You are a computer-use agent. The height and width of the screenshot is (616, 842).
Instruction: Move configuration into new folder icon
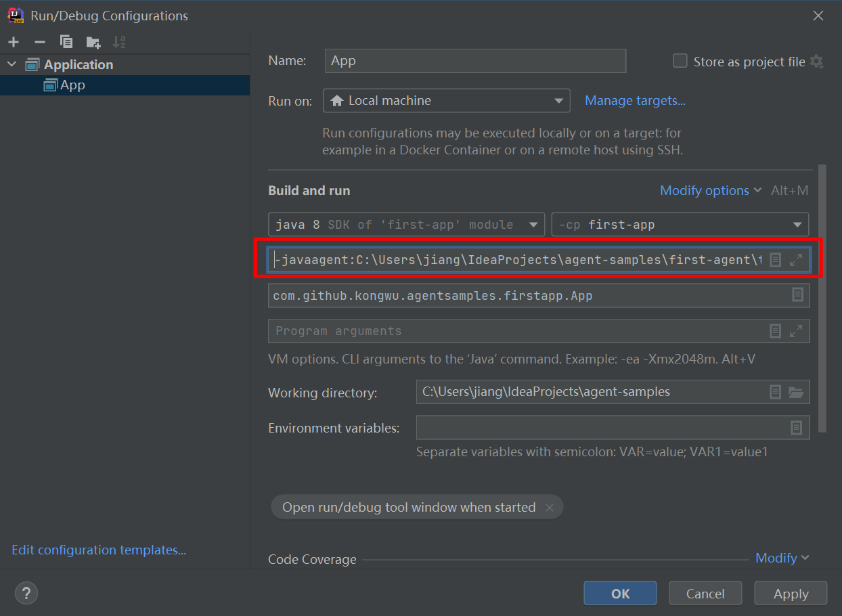click(x=93, y=42)
